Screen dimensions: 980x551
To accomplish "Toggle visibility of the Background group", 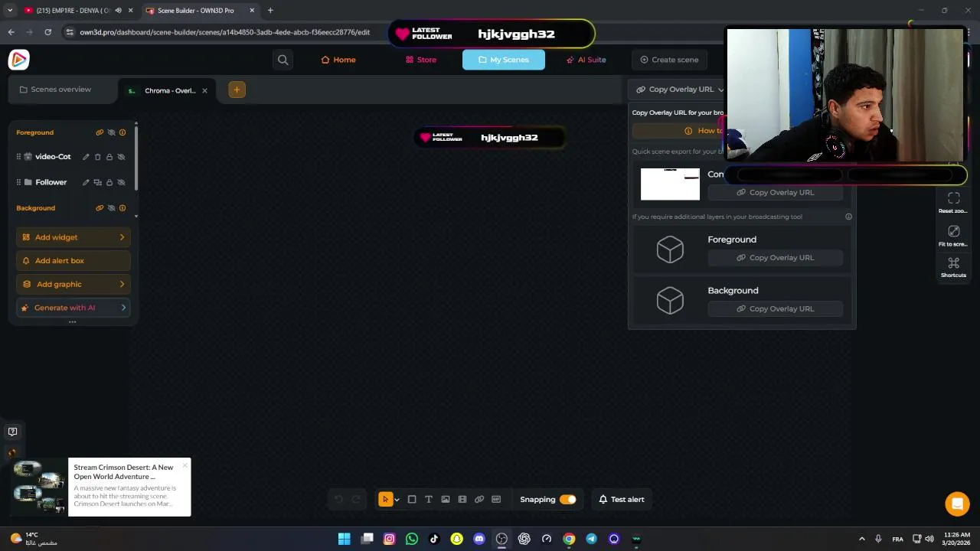I will [x=111, y=208].
